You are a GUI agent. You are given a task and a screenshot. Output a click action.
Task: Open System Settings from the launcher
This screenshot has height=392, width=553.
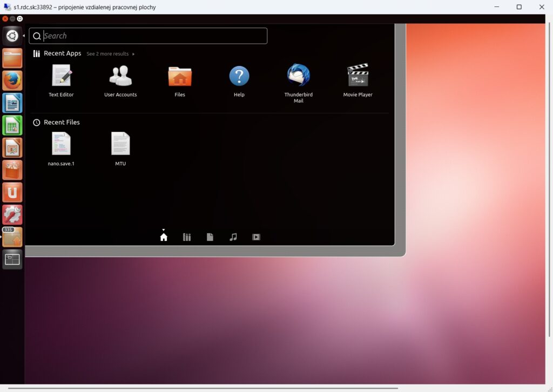[x=12, y=214]
